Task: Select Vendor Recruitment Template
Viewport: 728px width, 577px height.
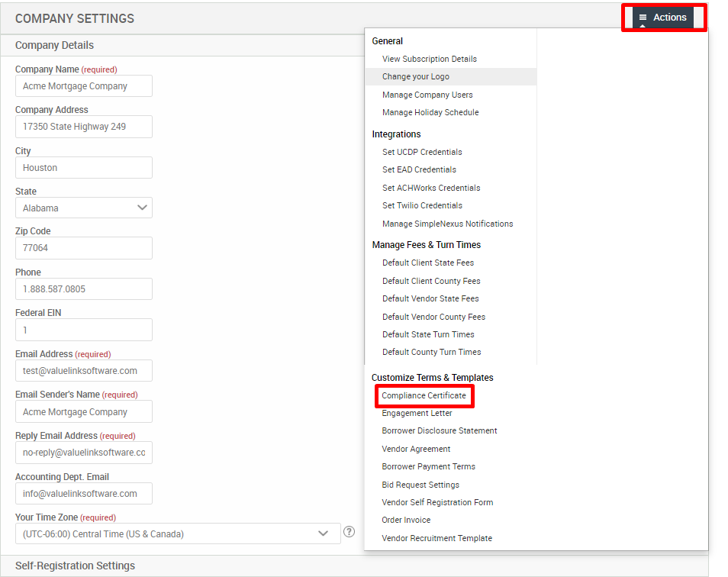Action: [x=437, y=538]
